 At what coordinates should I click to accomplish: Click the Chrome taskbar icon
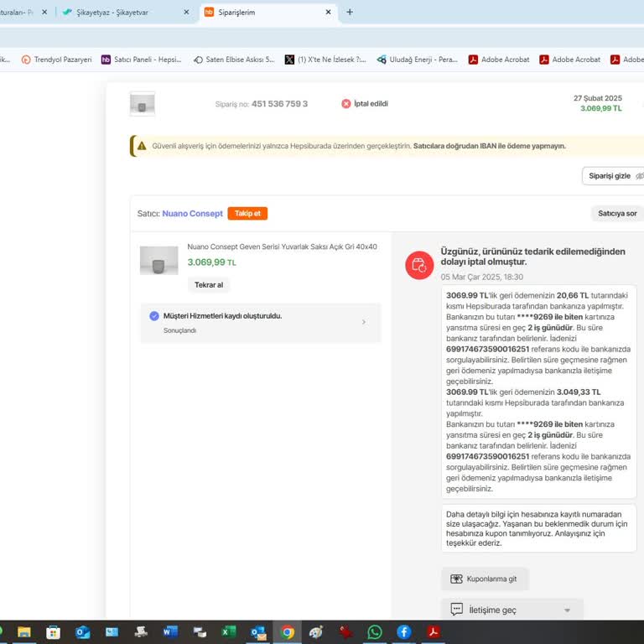288,632
